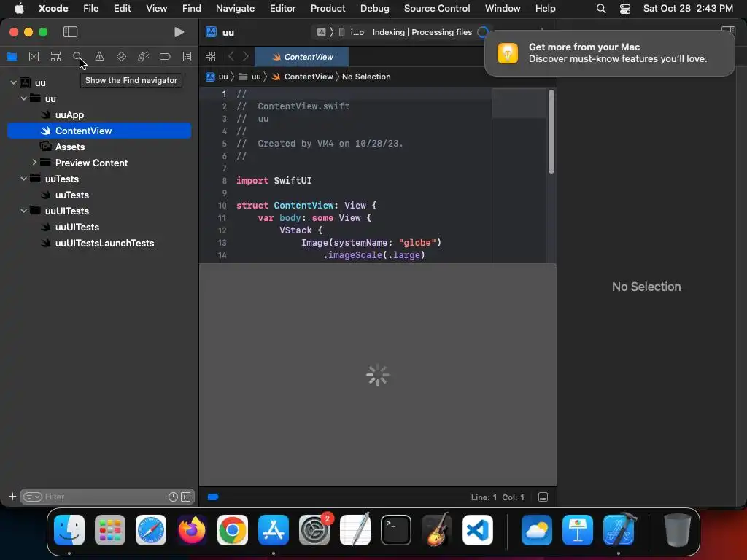Toggle the inspector panel
Screen dimensions: 747x560
729,29
